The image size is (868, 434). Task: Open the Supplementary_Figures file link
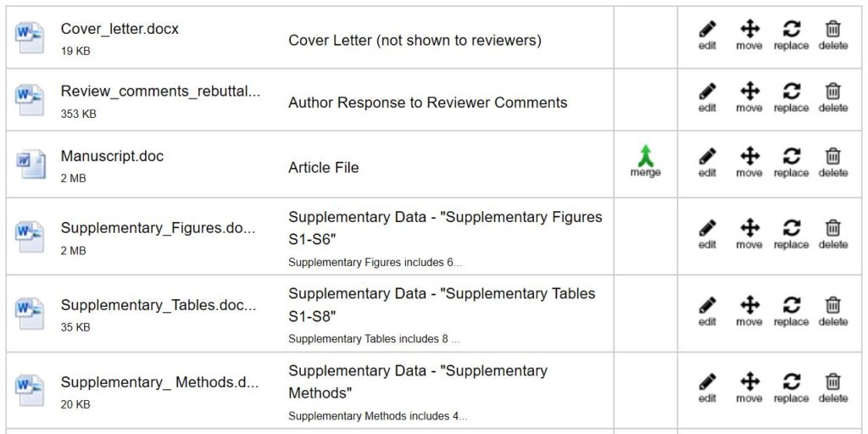click(x=159, y=228)
